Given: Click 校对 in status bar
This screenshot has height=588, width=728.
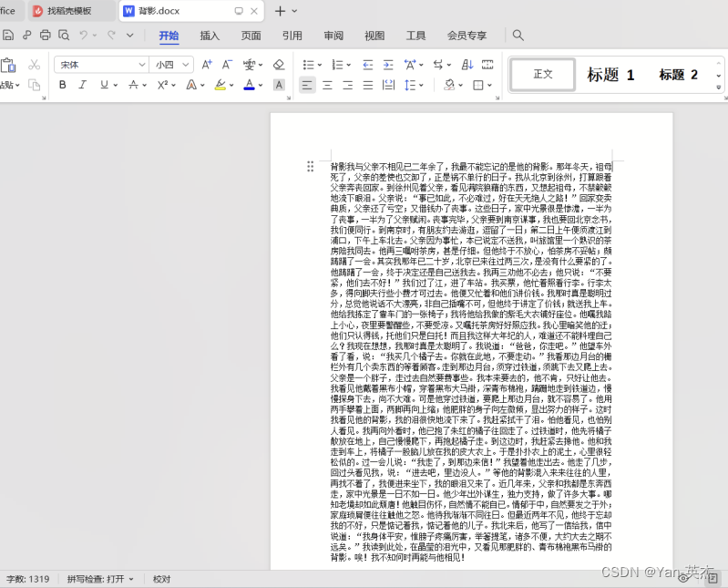Looking at the screenshot, I should tap(161, 579).
